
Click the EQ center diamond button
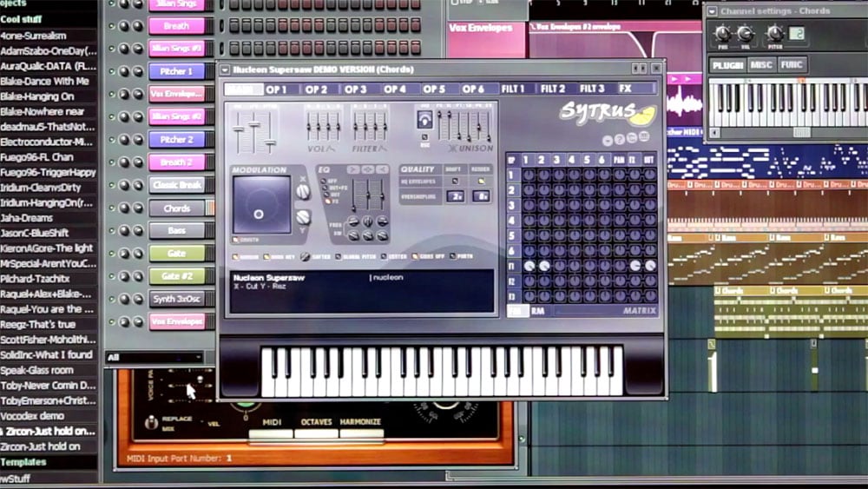367,169
